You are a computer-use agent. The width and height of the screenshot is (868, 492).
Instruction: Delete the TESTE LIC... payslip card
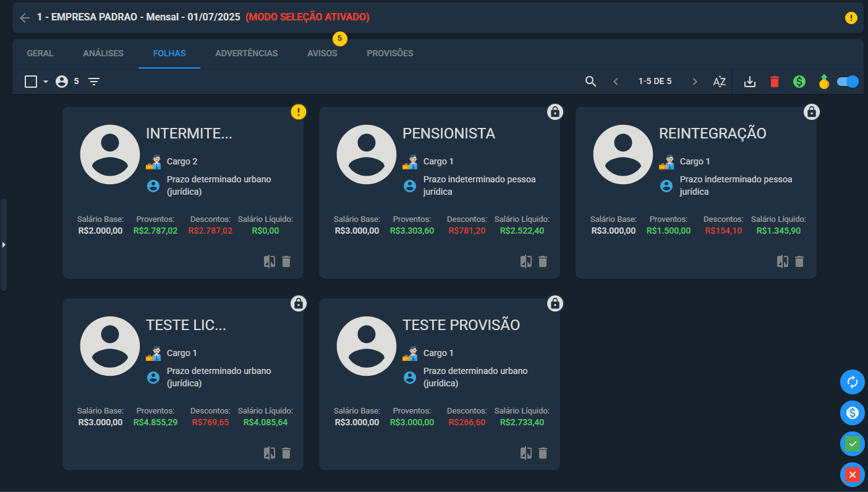pos(286,453)
